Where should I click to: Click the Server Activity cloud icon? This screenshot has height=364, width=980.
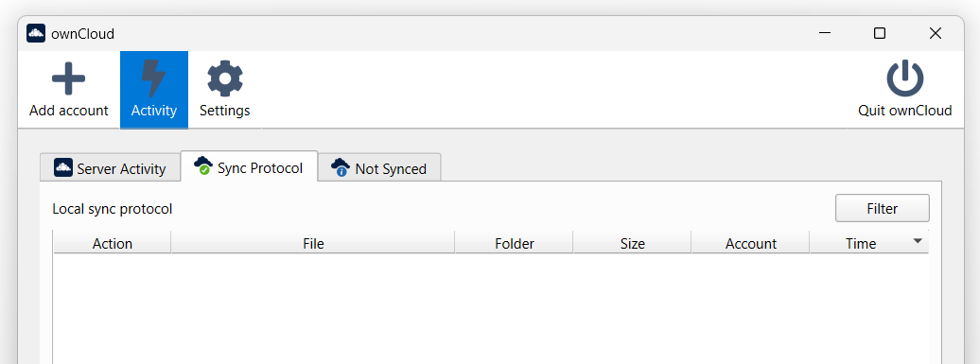coord(63,168)
